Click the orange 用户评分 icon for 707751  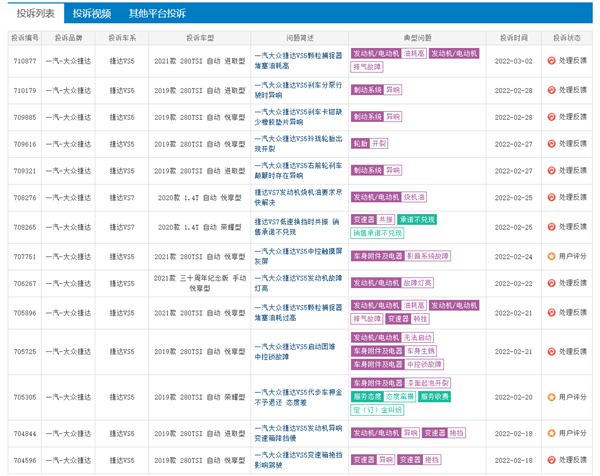pyautogui.click(x=551, y=256)
